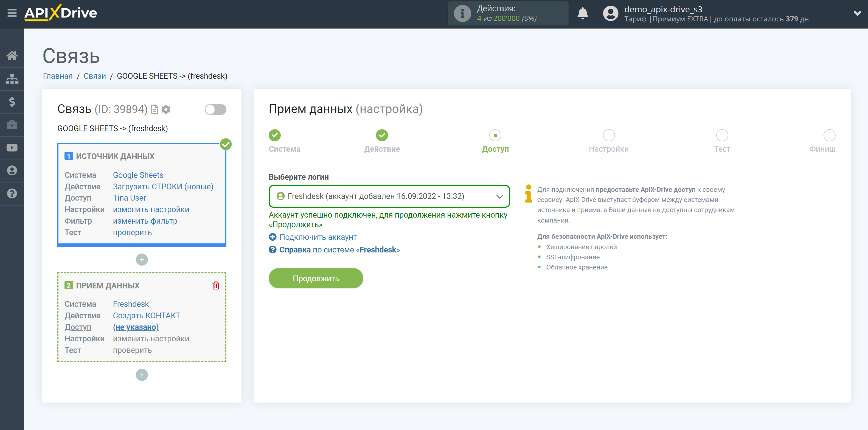
Task: Open the video tutorials sidebar icon
Action: [12, 148]
